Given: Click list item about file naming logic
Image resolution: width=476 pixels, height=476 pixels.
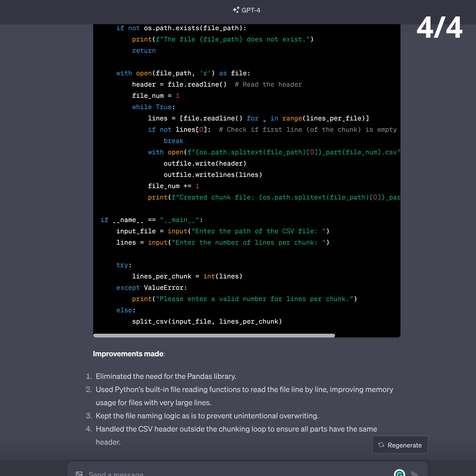Looking at the screenshot, I should tap(207, 416).
